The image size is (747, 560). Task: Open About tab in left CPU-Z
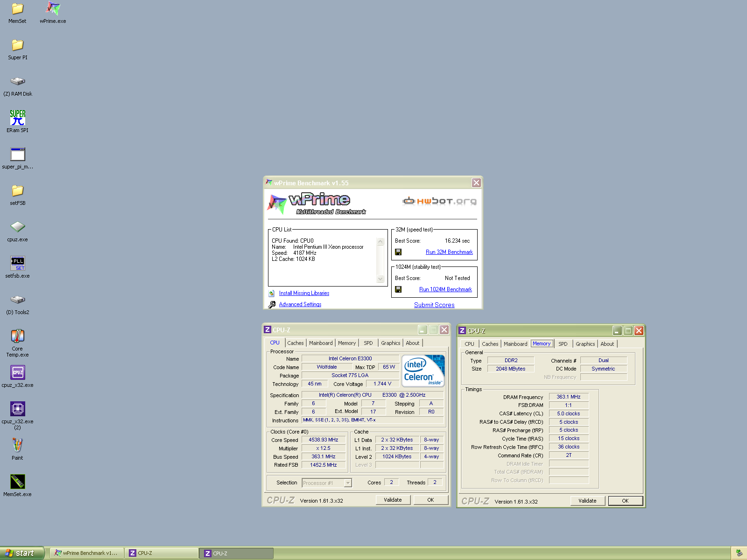412,343
